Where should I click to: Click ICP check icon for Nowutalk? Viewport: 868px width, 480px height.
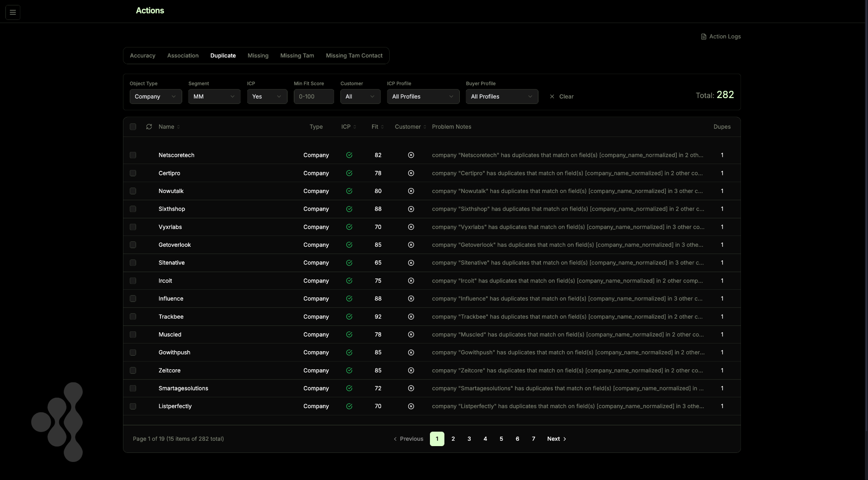pos(349,191)
